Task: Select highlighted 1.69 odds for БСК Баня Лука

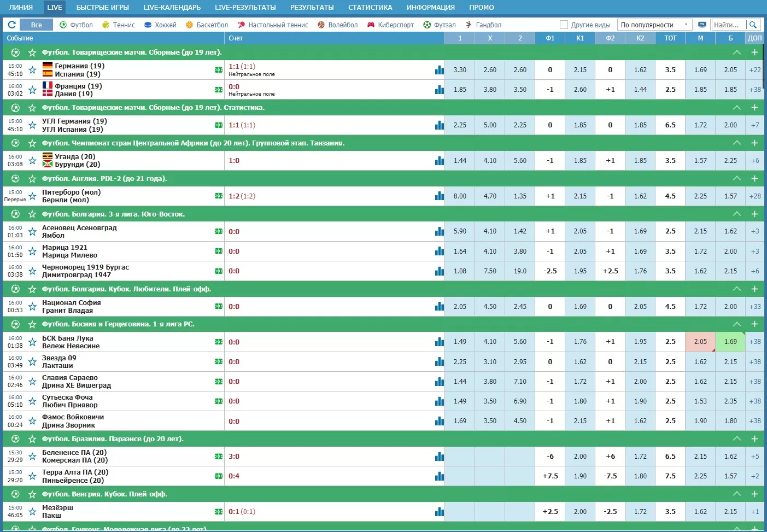Action: point(730,342)
